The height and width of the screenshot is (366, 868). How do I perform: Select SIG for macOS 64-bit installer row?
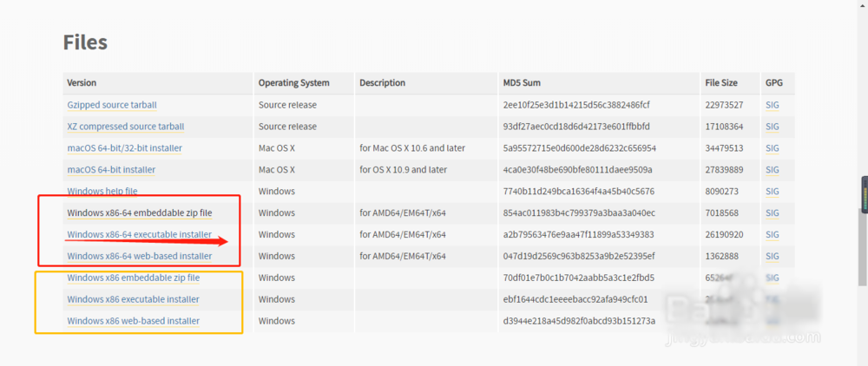point(773,170)
